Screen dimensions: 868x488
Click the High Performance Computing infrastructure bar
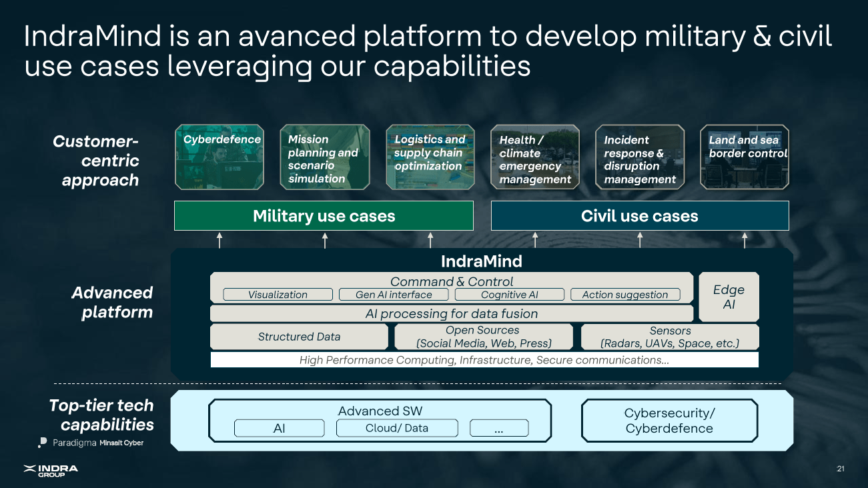pos(484,359)
